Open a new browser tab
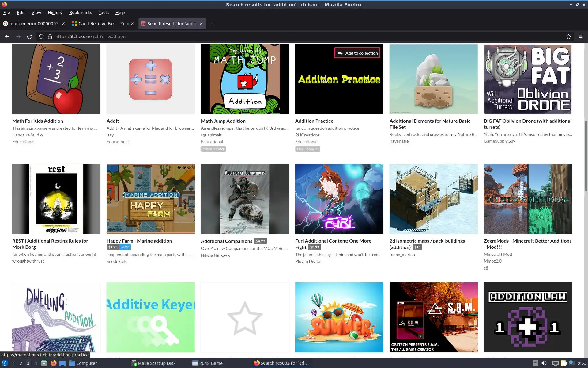Screen dimensions: 588x368 tap(213, 24)
